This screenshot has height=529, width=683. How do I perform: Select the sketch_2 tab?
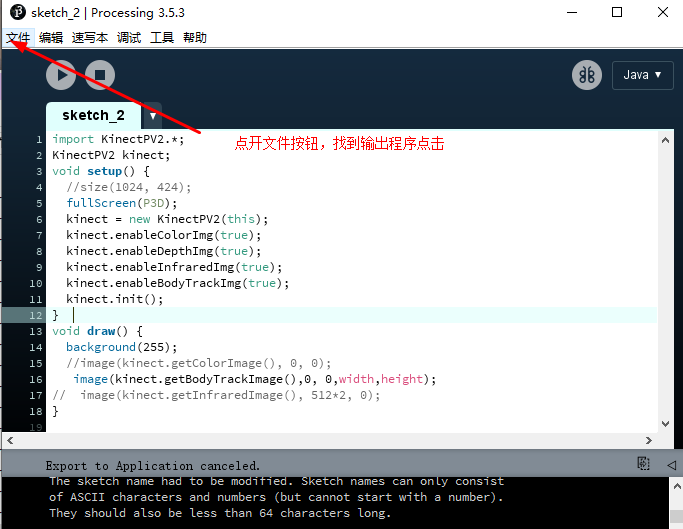point(93,115)
